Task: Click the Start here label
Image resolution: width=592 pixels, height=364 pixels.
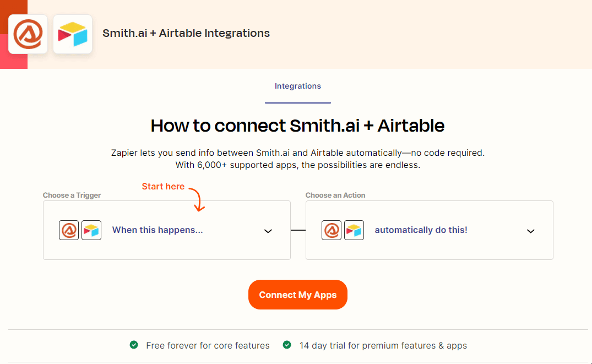Action: coord(162,186)
